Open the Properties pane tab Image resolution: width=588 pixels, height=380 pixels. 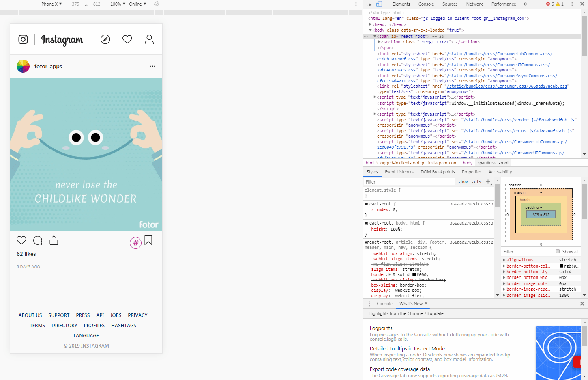point(472,172)
